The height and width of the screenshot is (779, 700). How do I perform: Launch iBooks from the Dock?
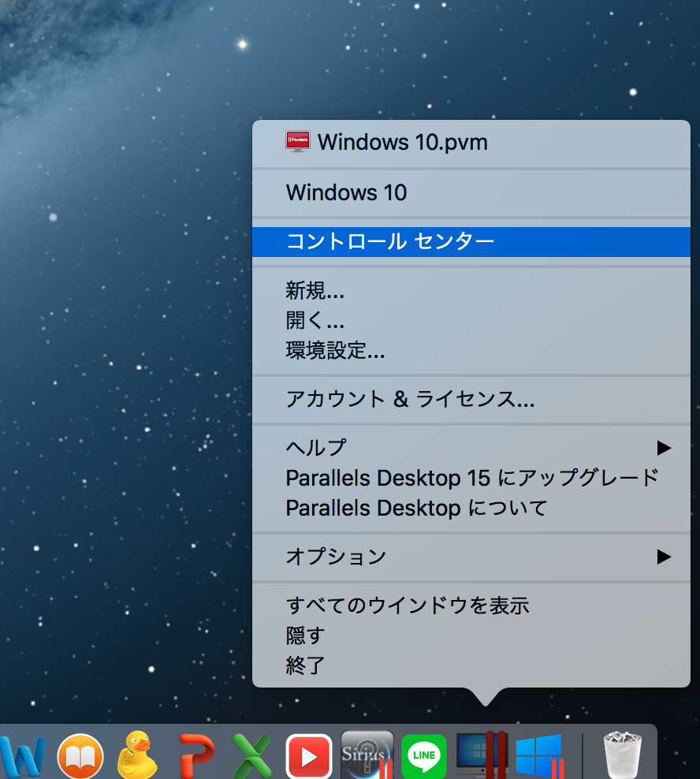80,757
